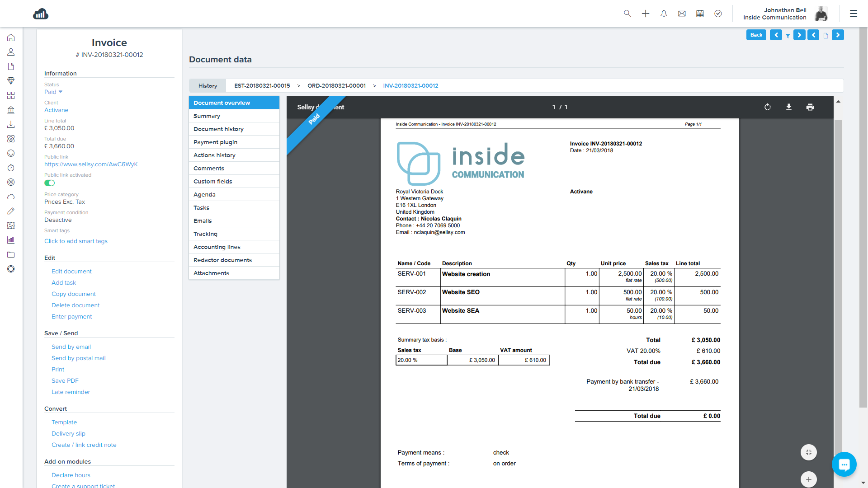868x488 pixels.
Task: Click the plus create icon in header
Action: click(646, 14)
